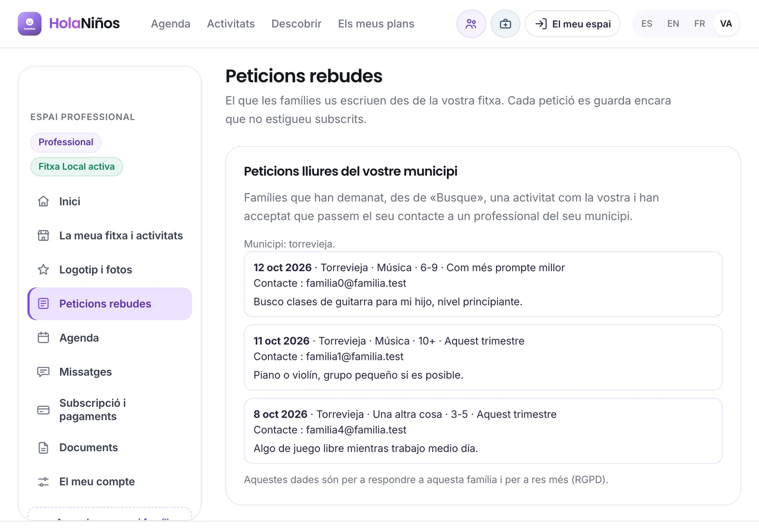The width and height of the screenshot is (759, 532).
Task: Select the VA language option
Action: 726,24
